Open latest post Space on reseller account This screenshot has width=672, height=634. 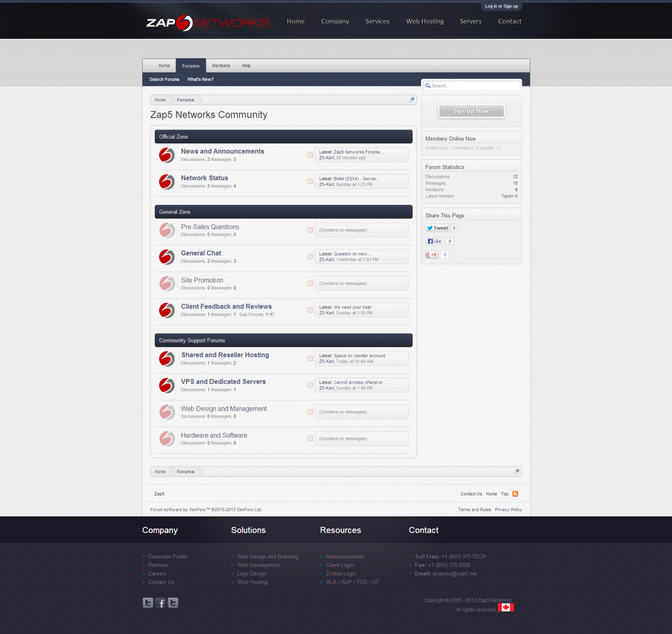pyautogui.click(x=360, y=356)
